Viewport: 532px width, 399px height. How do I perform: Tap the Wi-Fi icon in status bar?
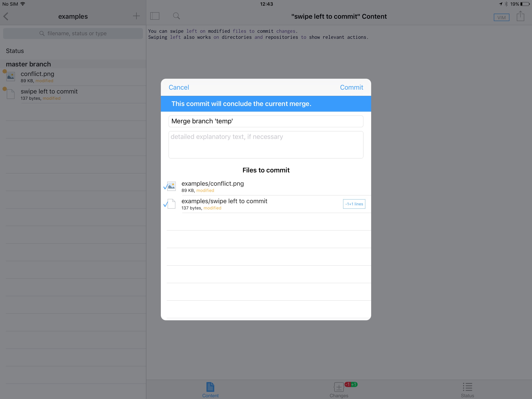[x=23, y=4]
